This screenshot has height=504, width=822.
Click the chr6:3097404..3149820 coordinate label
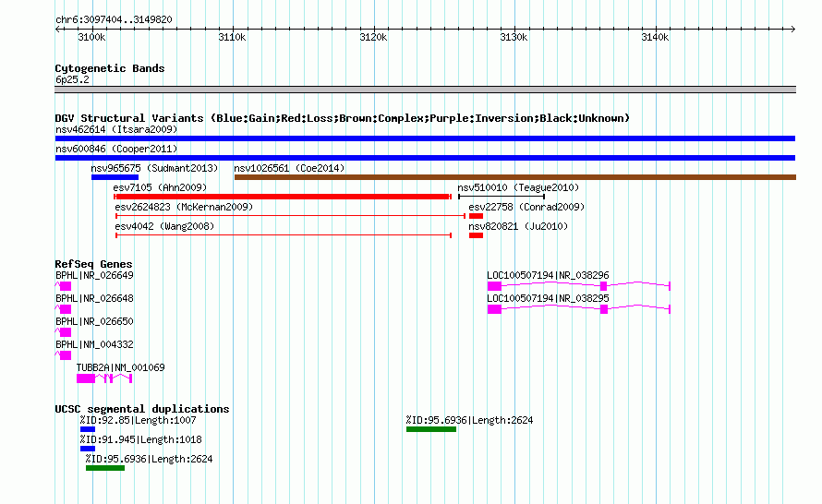[114, 19]
